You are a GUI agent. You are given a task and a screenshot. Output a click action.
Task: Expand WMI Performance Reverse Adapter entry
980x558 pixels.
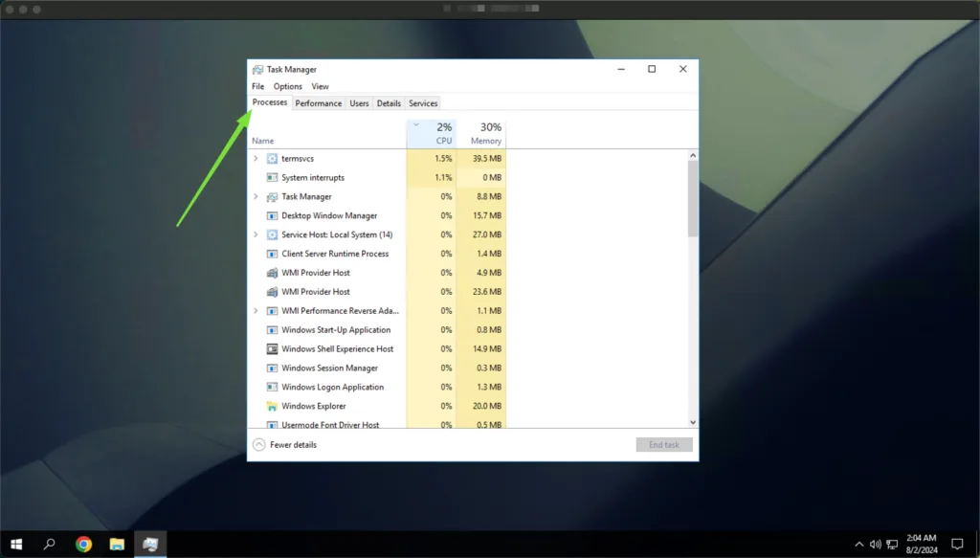pos(256,311)
